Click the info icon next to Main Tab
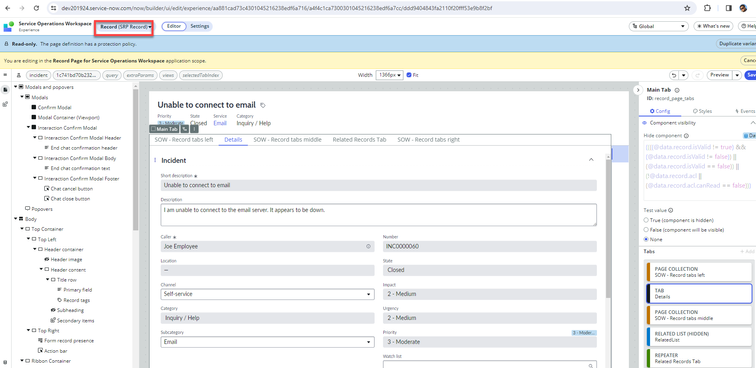The image size is (756, 368). [x=677, y=90]
